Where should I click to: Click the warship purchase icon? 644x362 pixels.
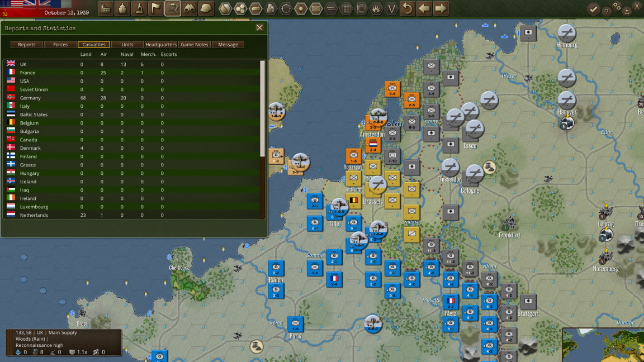coord(122,8)
